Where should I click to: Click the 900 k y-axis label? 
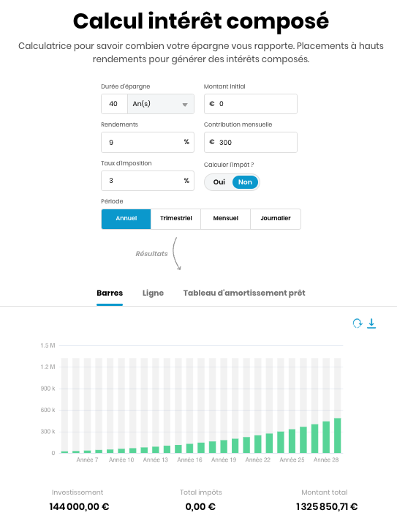(x=48, y=389)
